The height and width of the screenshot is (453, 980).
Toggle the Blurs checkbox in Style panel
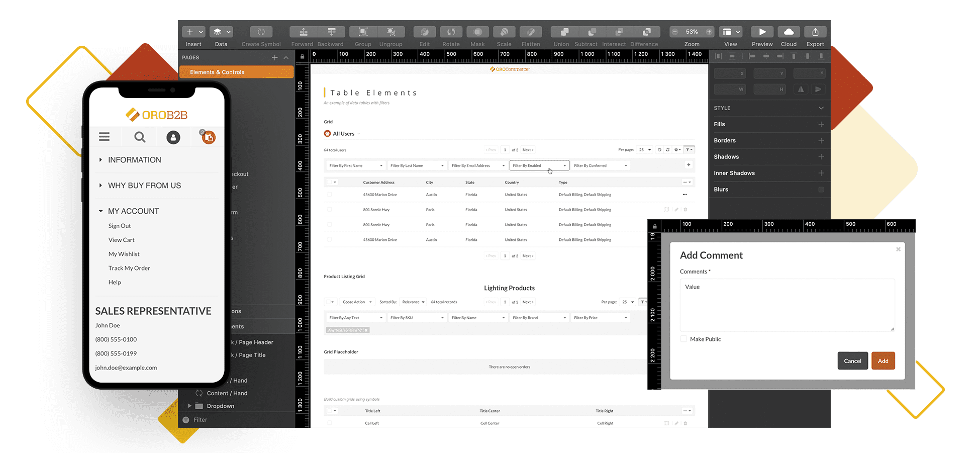coord(821,190)
